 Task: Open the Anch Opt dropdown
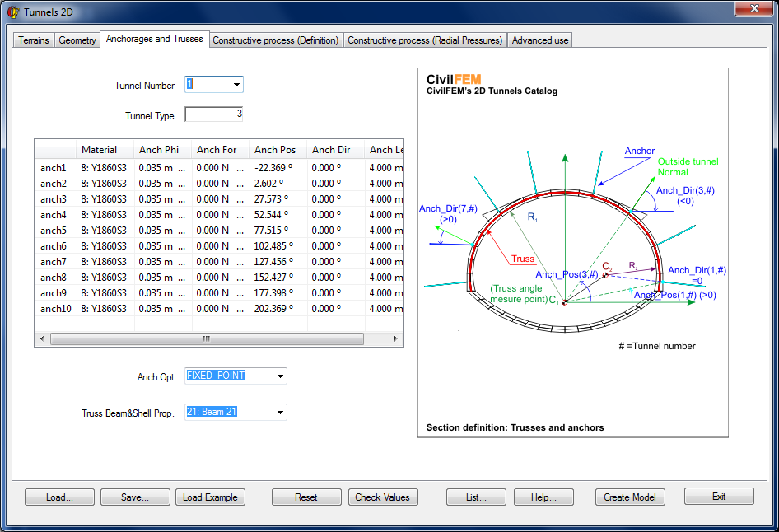click(280, 376)
